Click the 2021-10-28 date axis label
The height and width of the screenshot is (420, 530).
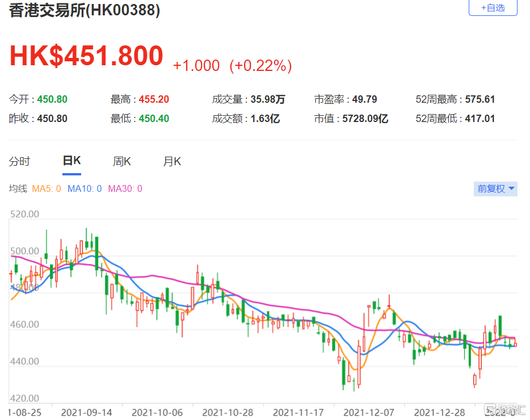pos(228,413)
